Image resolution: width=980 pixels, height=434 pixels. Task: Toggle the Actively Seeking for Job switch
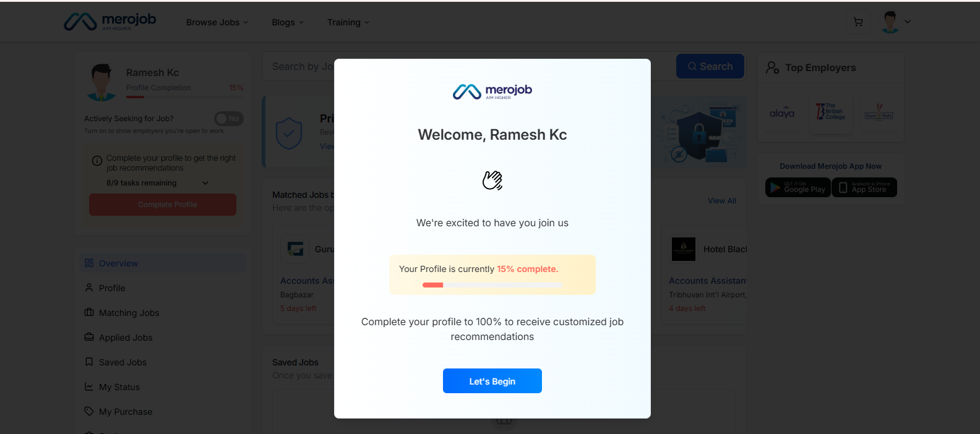(x=228, y=119)
